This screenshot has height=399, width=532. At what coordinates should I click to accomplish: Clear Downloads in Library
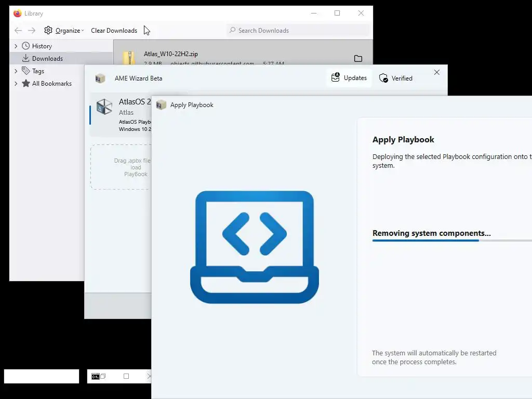114,31
